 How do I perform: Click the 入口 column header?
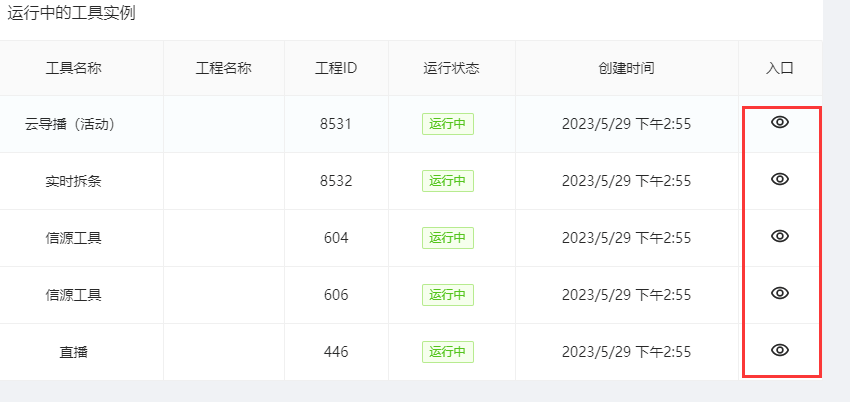(780, 68)
